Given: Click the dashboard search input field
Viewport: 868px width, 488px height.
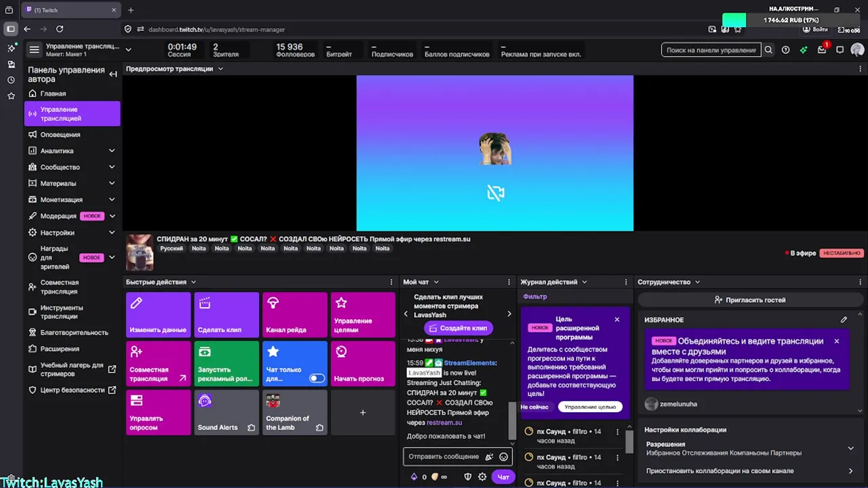Looking at the screenshot, I should point(711,49).
